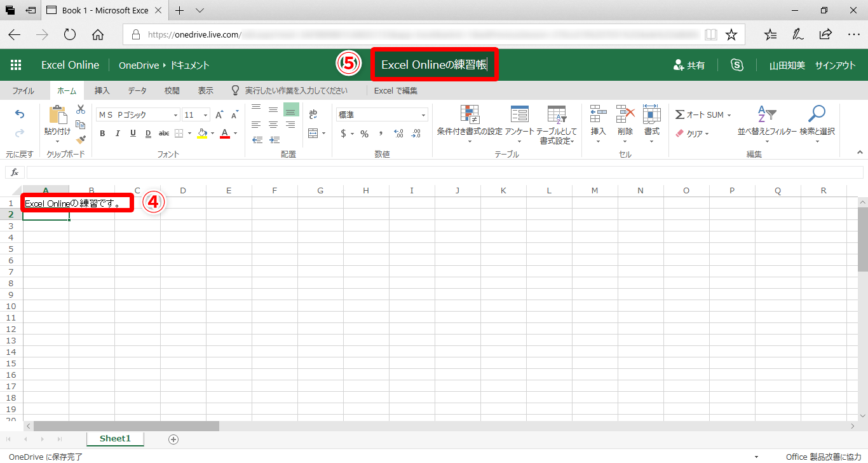Click the yellow fill color button
Viewport: 868px width, 463px height.
202,134
